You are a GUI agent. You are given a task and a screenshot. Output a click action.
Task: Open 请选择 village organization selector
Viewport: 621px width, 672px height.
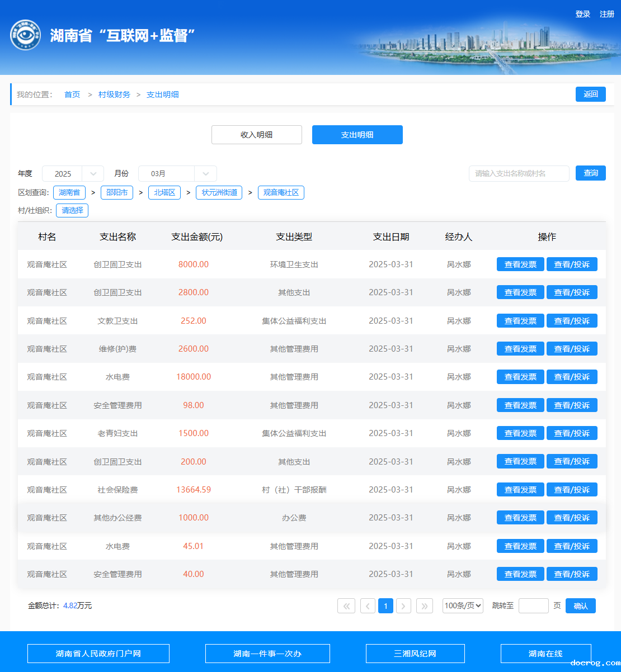pyautogui.click(x=72, y=211)
